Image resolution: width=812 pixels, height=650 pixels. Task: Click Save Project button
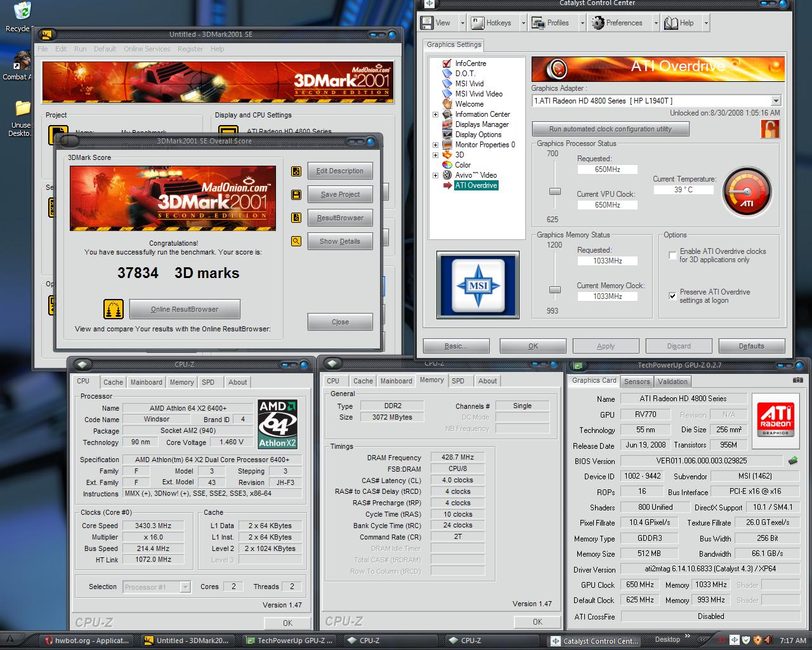coord(340,194)
